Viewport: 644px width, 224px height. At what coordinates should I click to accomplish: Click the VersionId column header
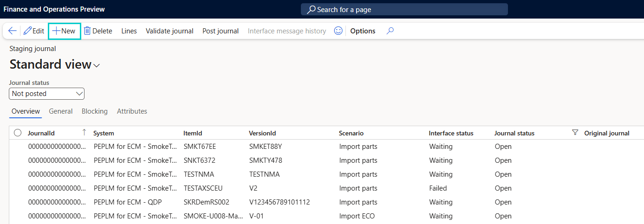pyautogui.click(x=262, y=133)
